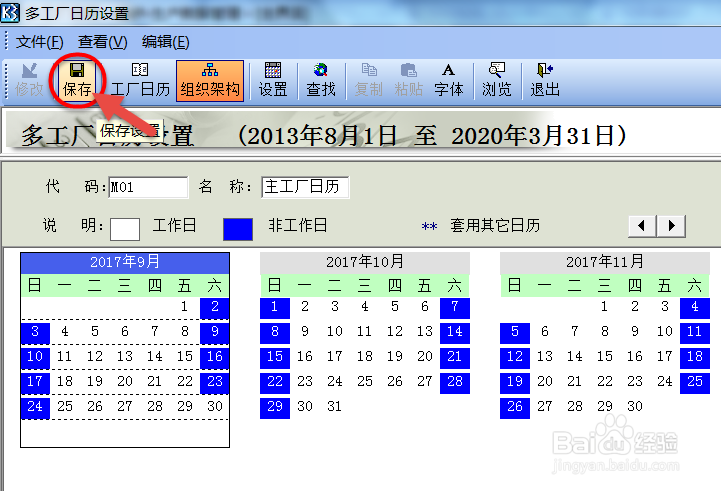Viewport: 721px width, 491px height.
Task: Toggle October 14 non-working day cell
Action: point(455,332)
